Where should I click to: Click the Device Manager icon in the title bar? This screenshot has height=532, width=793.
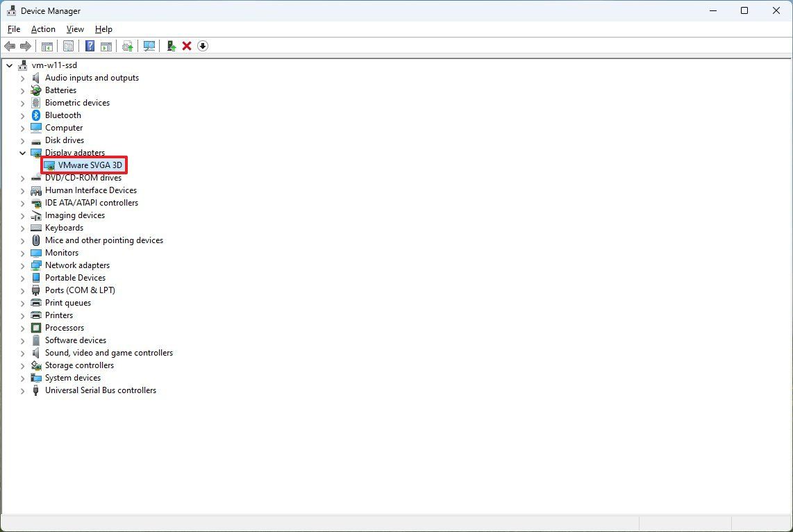point(12,10)
